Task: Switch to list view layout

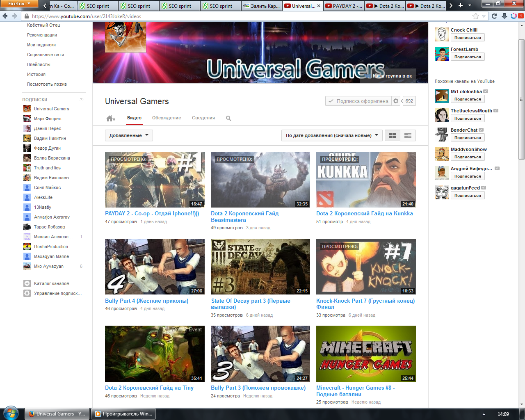Action: click(408, 135)
